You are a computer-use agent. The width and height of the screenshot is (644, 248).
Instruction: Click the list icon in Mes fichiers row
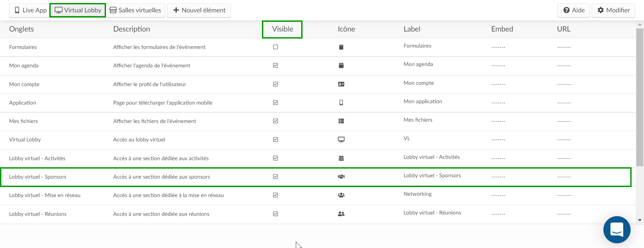[341, 121]
